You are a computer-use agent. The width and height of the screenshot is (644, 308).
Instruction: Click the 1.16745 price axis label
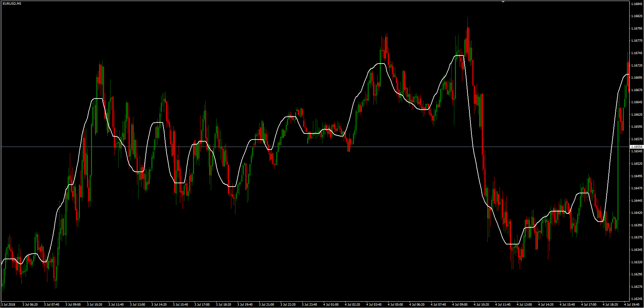(x=637, y=53)
